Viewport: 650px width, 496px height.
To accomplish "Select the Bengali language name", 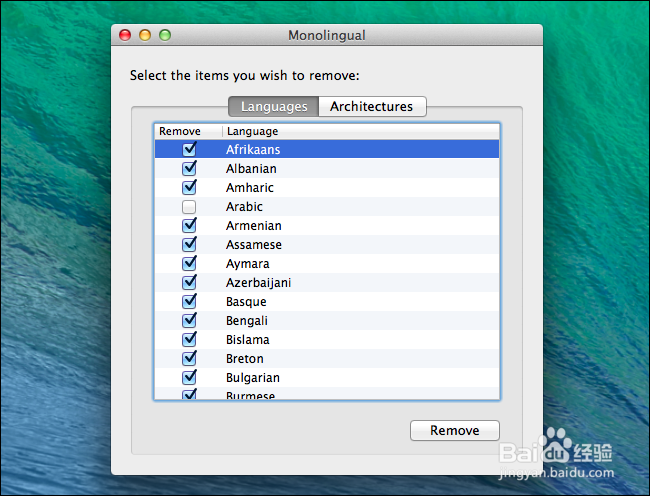I will (247, 321).
